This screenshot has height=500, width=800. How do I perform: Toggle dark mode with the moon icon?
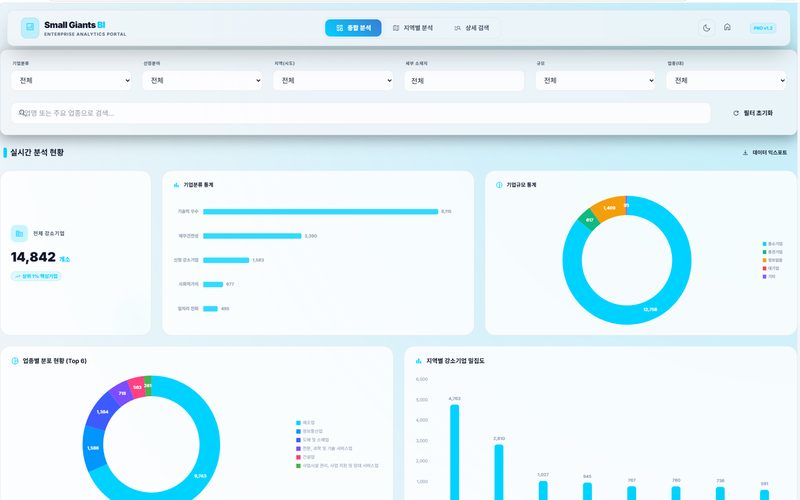click(x=707, y=28)
